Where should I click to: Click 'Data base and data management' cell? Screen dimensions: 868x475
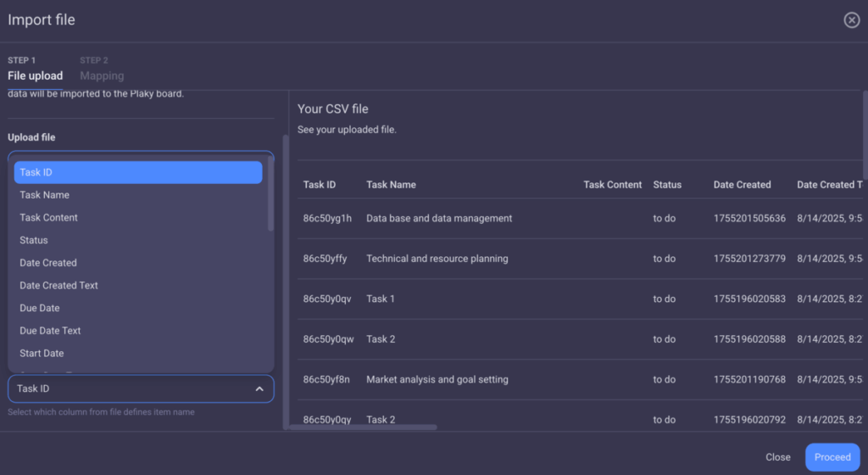click(x=439, y=218)
